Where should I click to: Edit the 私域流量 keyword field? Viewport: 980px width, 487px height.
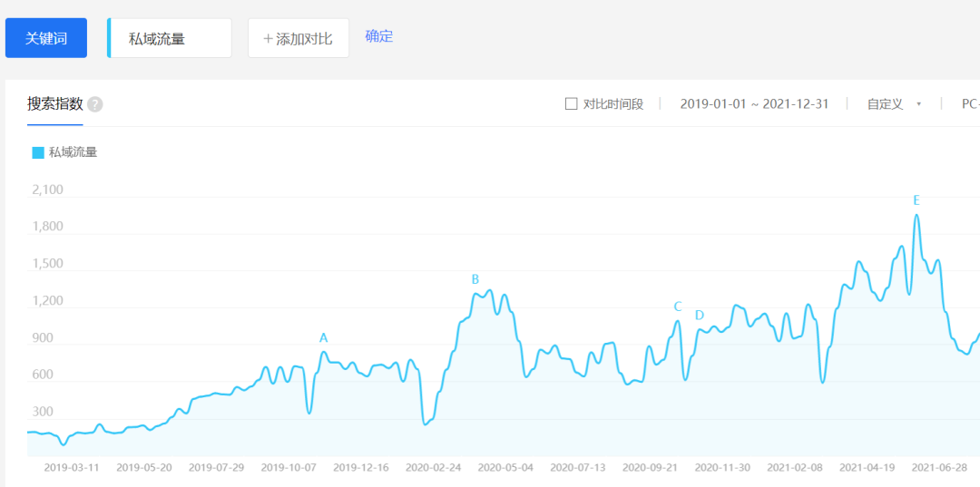(x=170, y=38)
